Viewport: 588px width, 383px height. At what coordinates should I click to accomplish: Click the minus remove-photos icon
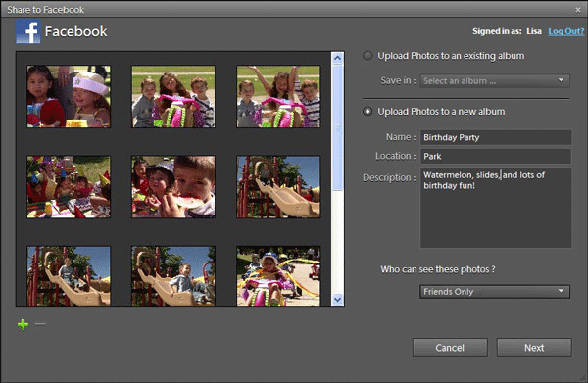pos(40,324)
